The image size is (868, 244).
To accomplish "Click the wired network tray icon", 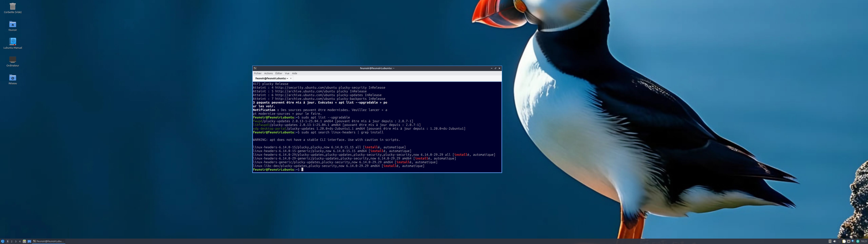I will [849, 241].
